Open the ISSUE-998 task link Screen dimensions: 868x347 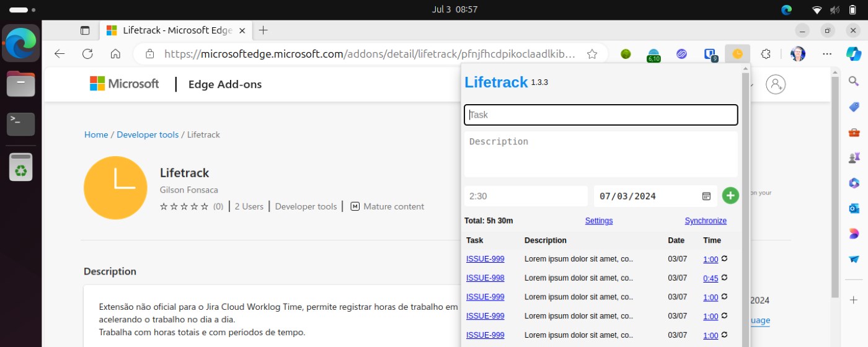coord(485,278)
